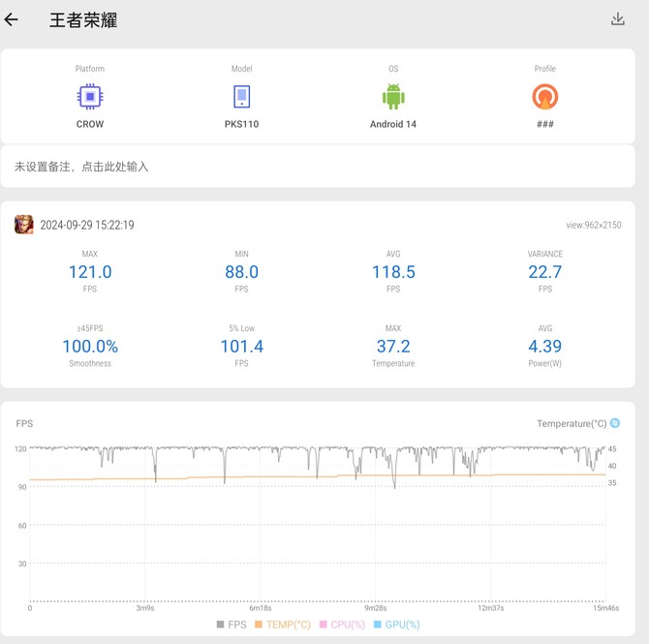Tap the MAX FPS value 121.0
The height and width of the screenshot is (644, 649).
point(90,272)
